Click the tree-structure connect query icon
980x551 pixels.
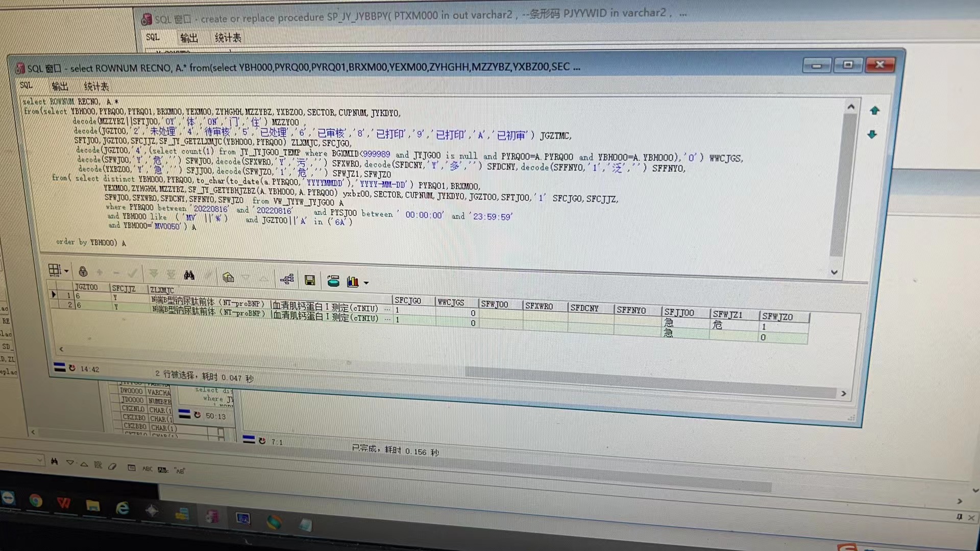click(x=287, y=279)
